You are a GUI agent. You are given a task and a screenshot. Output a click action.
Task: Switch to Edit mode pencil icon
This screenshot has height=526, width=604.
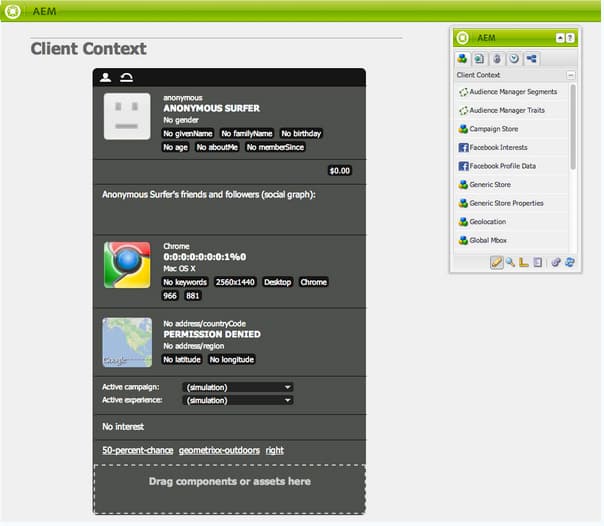pos(497,262)
